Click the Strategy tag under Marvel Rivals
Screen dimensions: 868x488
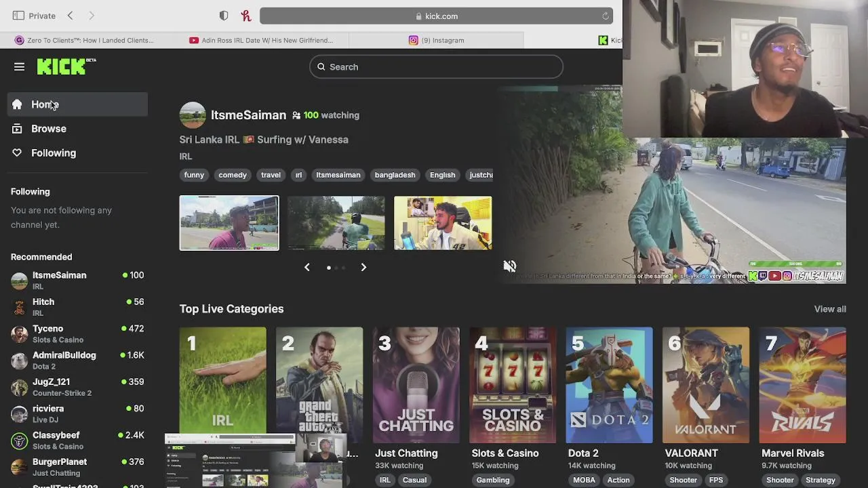click(821, 480)
